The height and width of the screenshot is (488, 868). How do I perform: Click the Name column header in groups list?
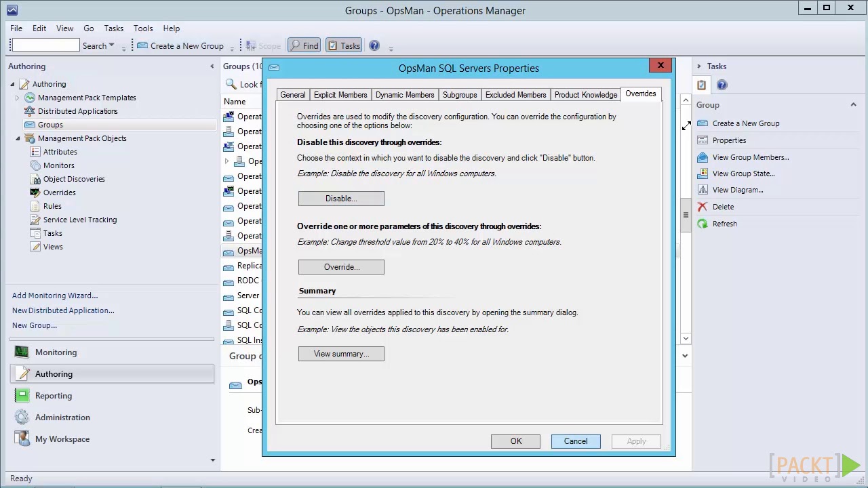(x=235, y=102)
